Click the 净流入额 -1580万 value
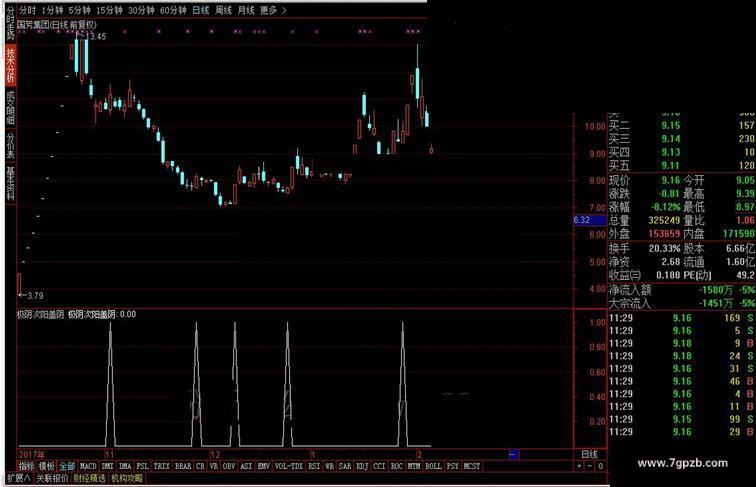Screen dimensions: 756x487 pos(716,290)
